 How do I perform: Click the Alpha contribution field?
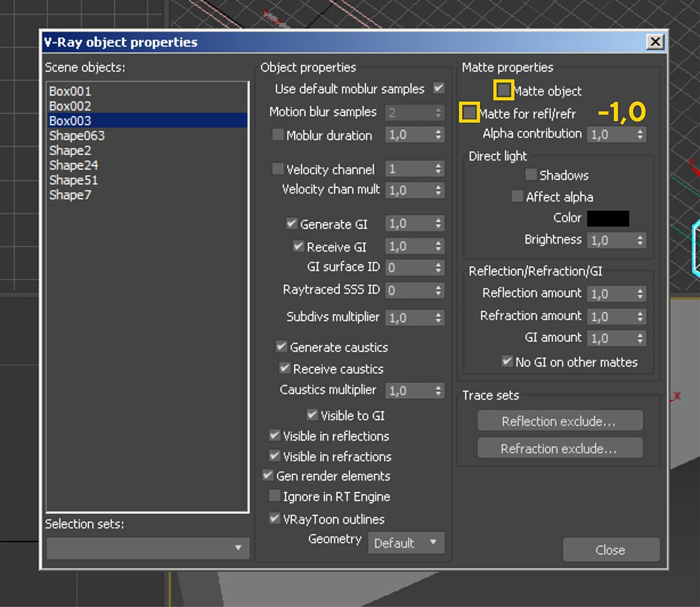pos(611,135)
